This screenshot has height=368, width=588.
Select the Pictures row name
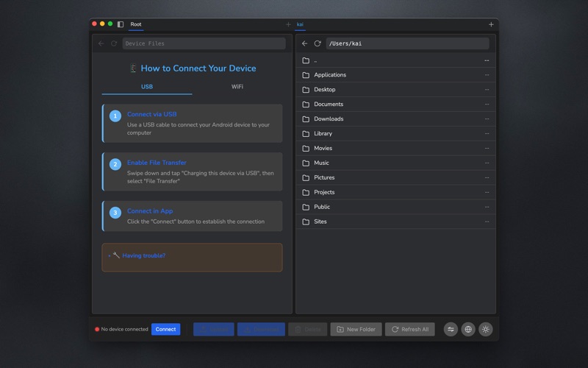coord(324,177)
